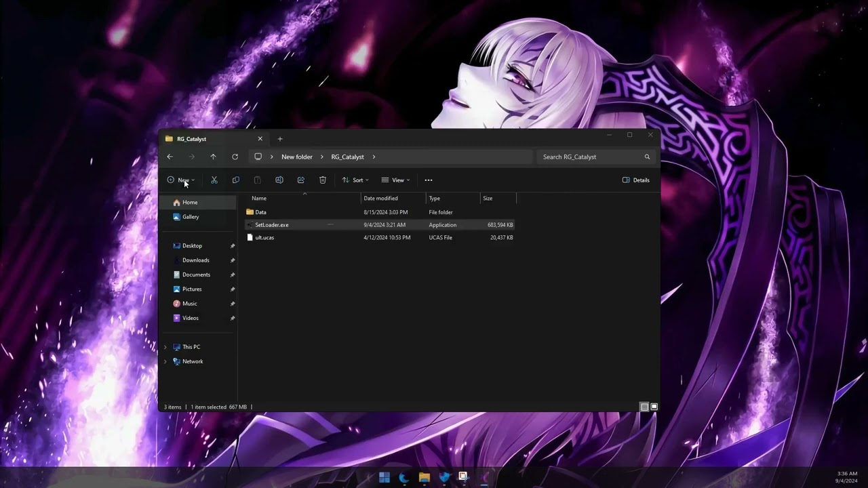Click the search magnifier icon
868x488 pixels.
[647, 157]
